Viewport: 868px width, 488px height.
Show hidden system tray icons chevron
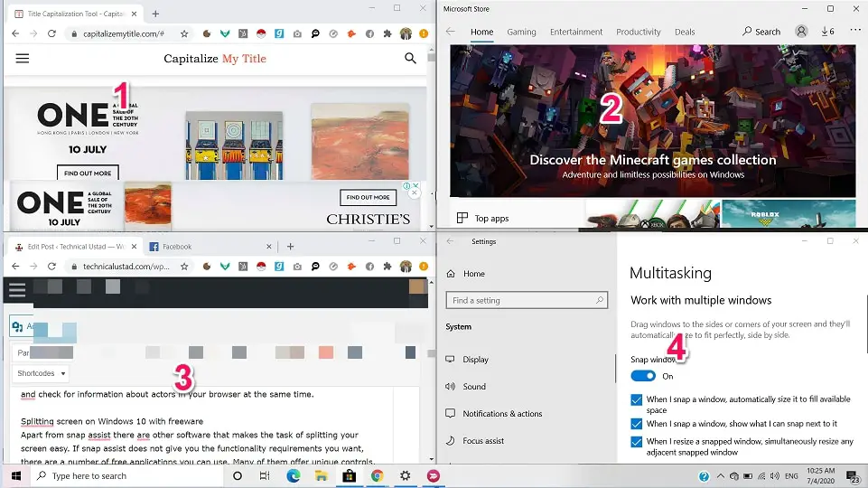[720, 476]
